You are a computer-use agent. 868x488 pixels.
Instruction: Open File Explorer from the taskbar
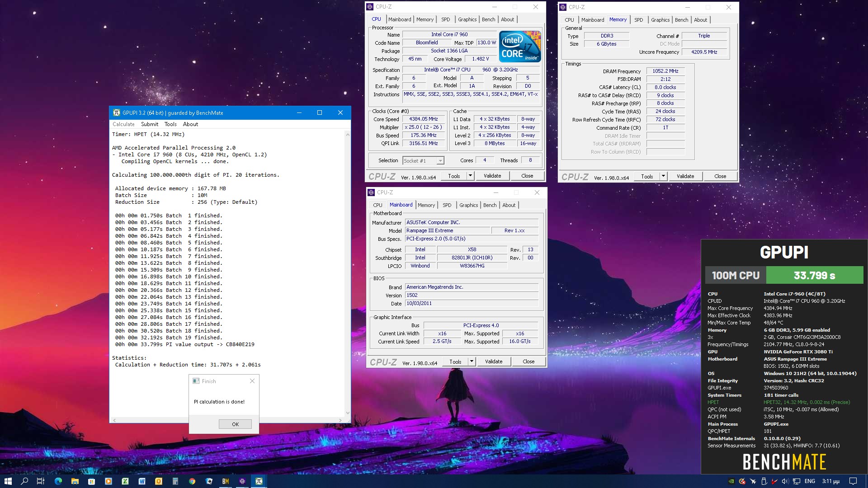coord(75,481)
